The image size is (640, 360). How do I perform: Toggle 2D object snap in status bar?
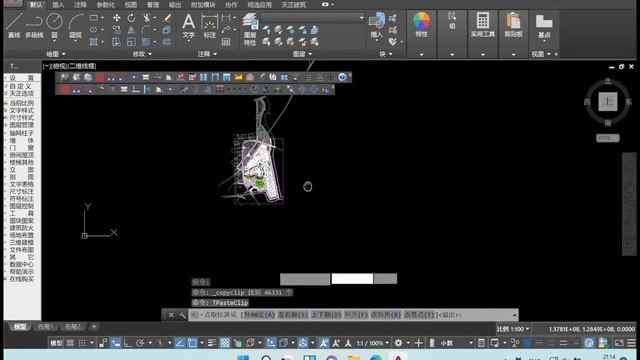pyautogui.click(x=192, y=343)
